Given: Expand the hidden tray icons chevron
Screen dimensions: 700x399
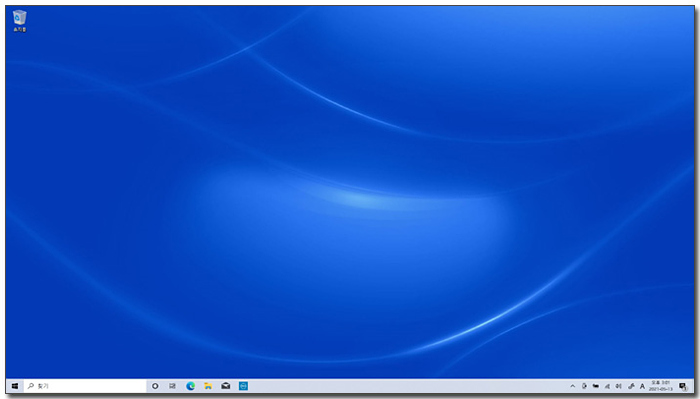Looking at the screenshot, I should [572, 387].
